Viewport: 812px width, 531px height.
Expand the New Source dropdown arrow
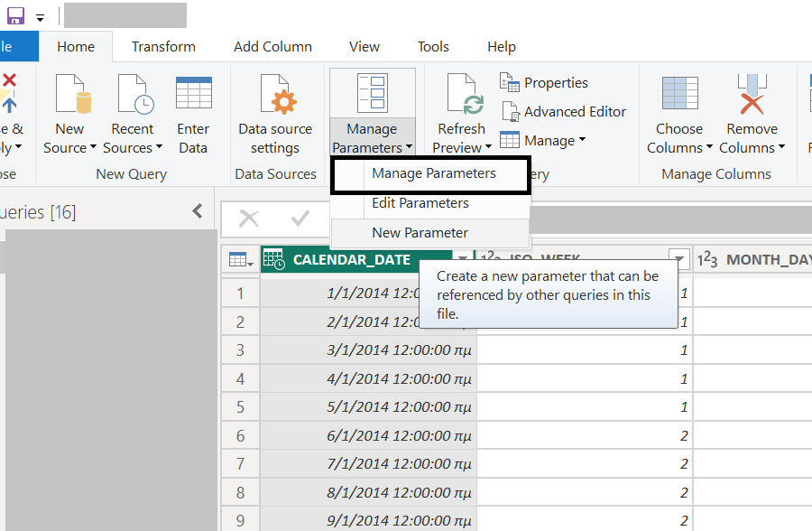[93, 147]
